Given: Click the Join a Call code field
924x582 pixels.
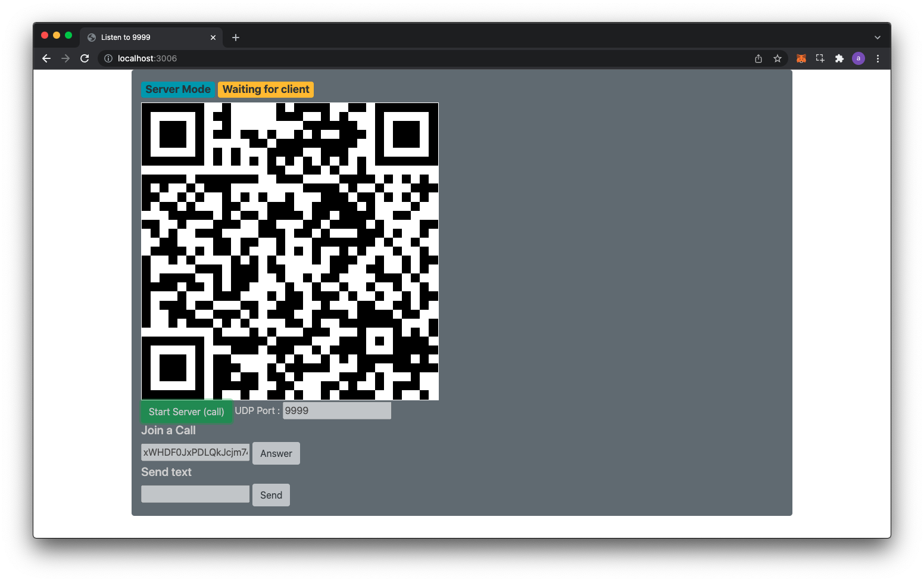Looking at the screenshot, I should pyautogui.click(x=195, y=452).
